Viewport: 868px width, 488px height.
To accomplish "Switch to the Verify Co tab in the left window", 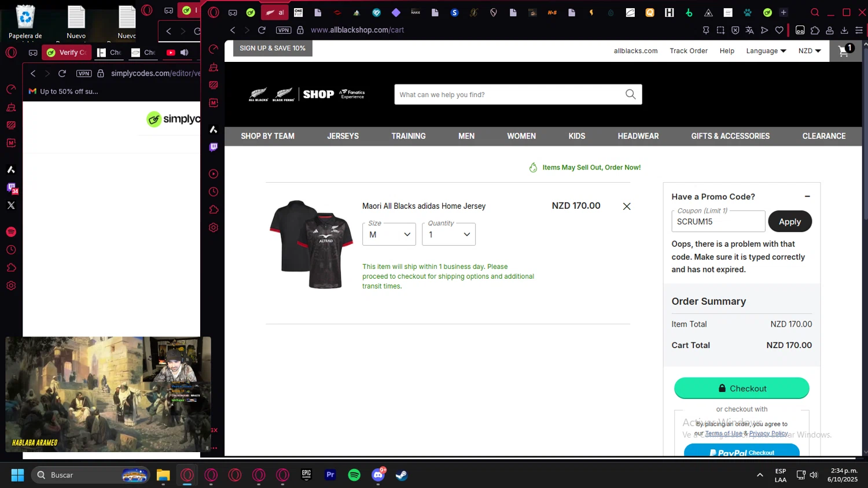I will point(67,53).
